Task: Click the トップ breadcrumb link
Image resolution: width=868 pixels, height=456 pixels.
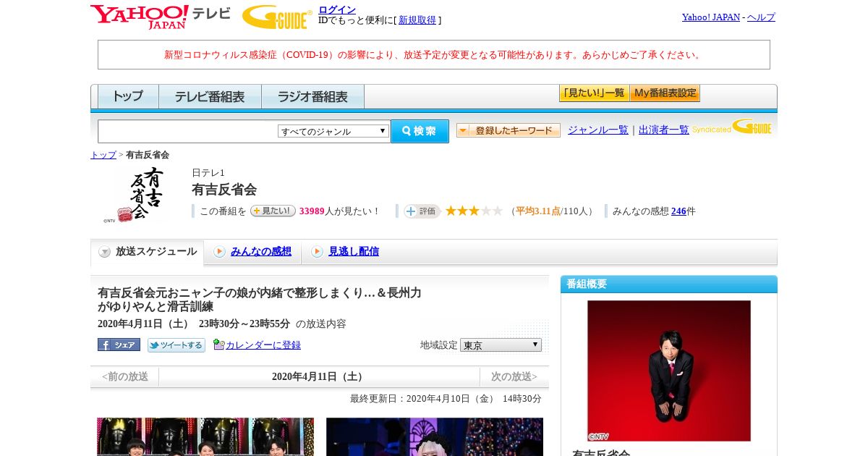Action: click(x=103, y=155)
